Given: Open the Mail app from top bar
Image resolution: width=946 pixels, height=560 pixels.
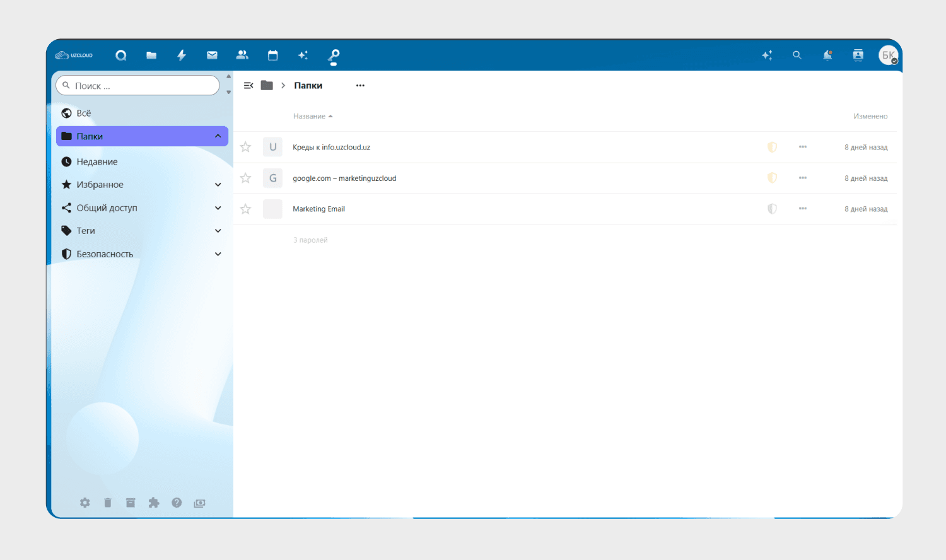Looking at the screenshot, I should coord(212,55).
